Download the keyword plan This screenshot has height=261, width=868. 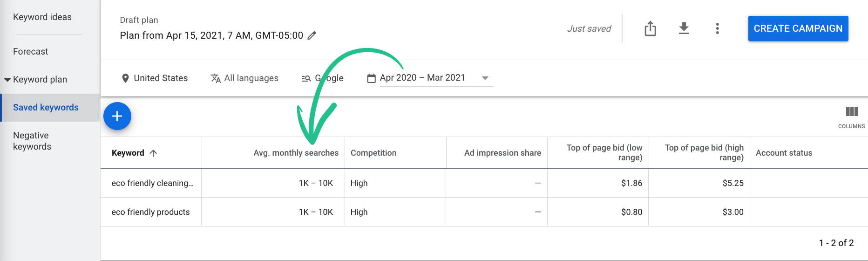684,28
